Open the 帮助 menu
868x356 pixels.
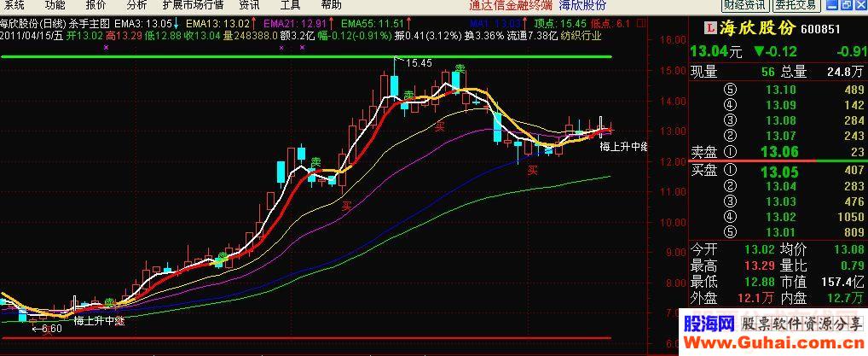[x=331, y=5]
